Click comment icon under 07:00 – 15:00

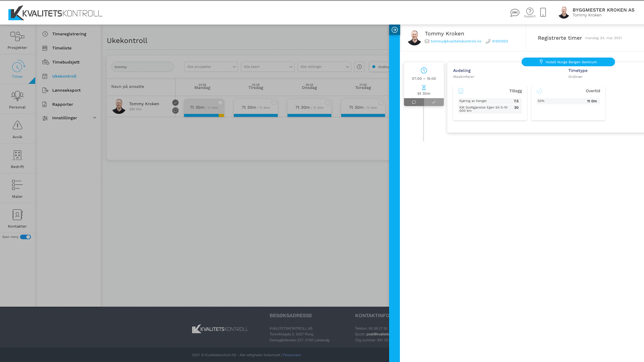414,102
